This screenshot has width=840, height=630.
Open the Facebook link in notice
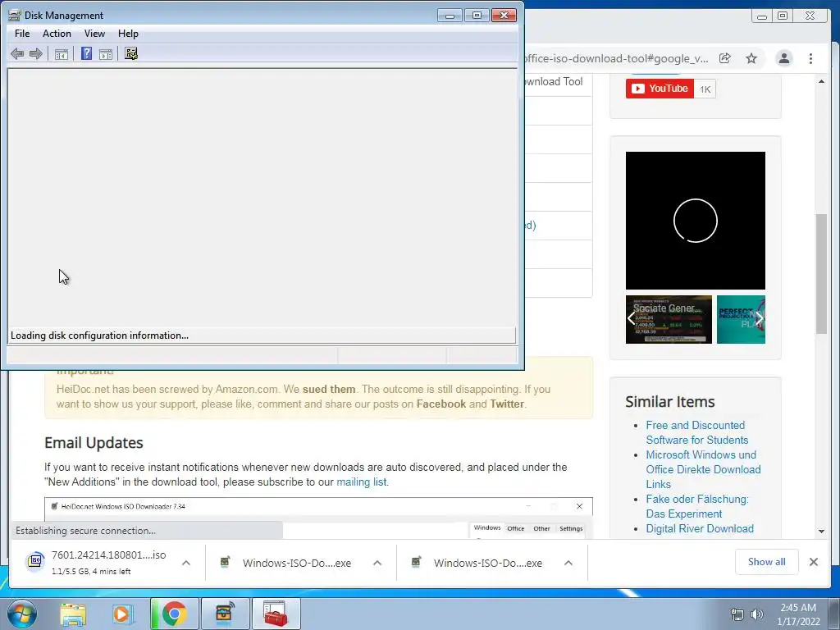click(x=441, y=404)
